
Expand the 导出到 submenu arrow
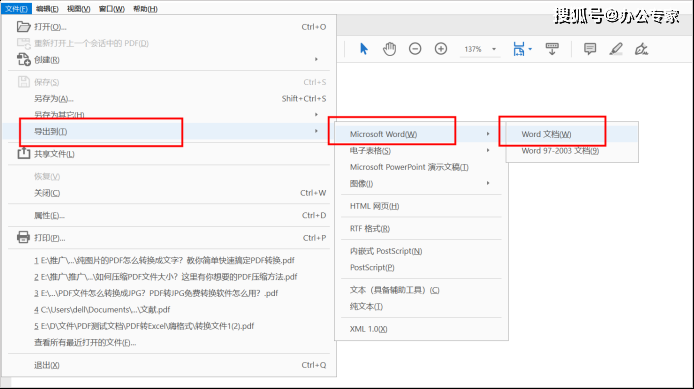316,131
